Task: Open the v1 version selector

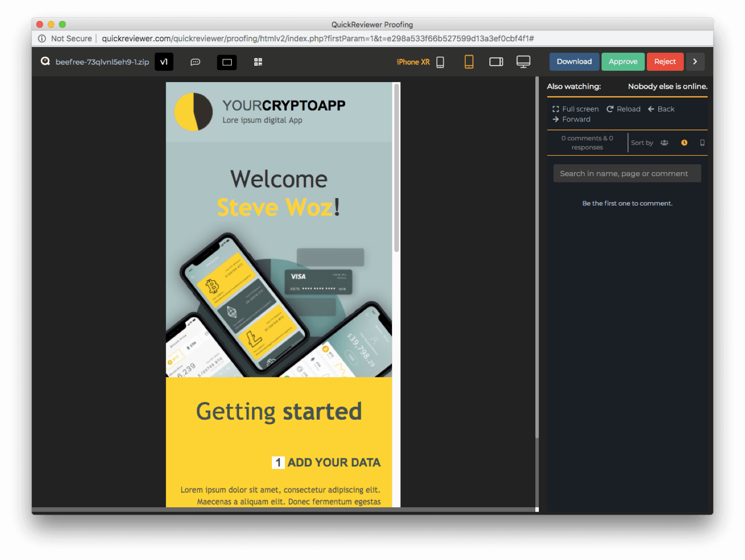Action: [x=164, y=62]
